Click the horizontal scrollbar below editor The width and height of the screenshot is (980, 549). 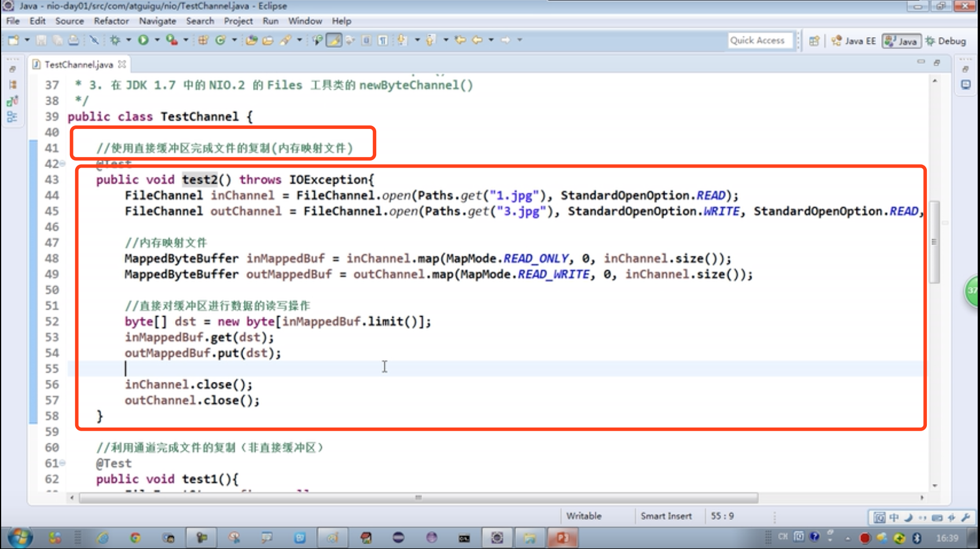(418, 498)
